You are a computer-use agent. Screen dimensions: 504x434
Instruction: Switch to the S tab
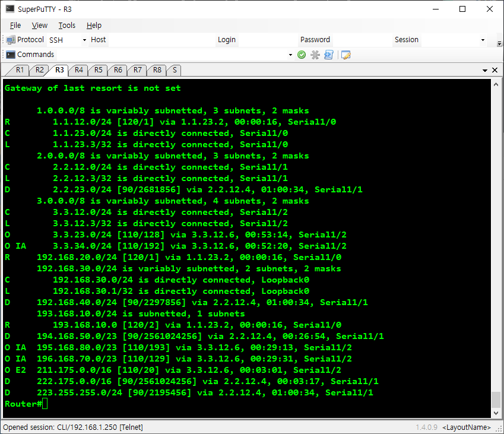175,70
